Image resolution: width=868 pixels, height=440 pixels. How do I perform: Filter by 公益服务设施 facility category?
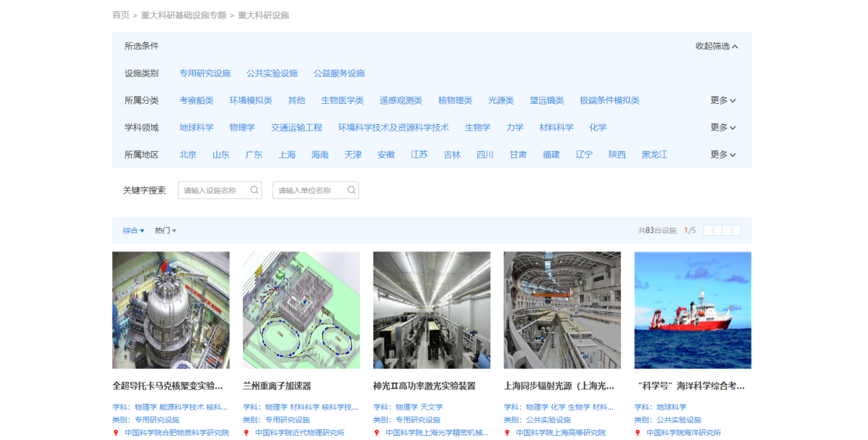(x=339, y=73)
